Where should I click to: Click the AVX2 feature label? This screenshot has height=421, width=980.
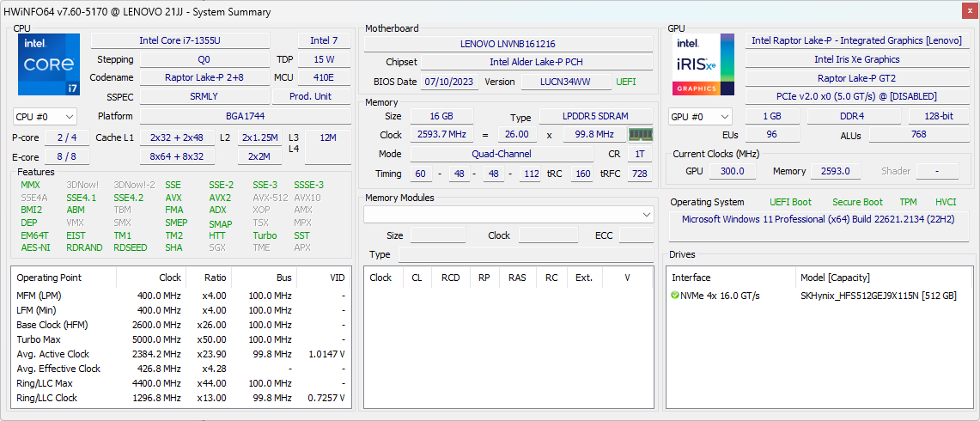[220, 198]
